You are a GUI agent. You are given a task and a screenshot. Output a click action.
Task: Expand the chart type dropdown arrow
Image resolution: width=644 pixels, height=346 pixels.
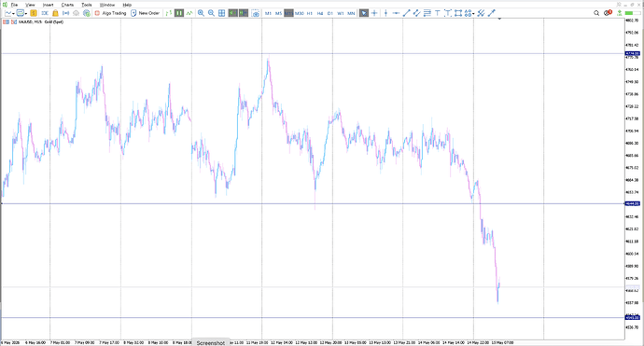13,14
